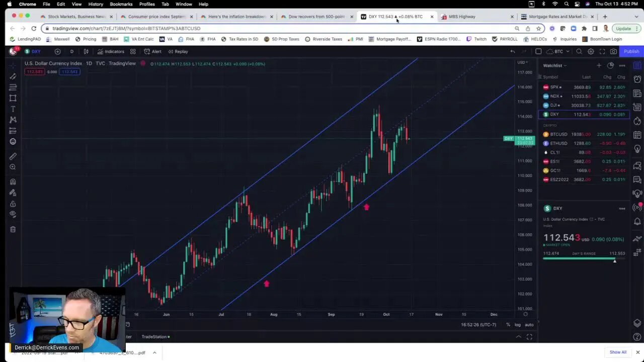Open symbol search magnifier in toolbar
This screenshot has width=644, height=362.
click(x=579, y=51)
